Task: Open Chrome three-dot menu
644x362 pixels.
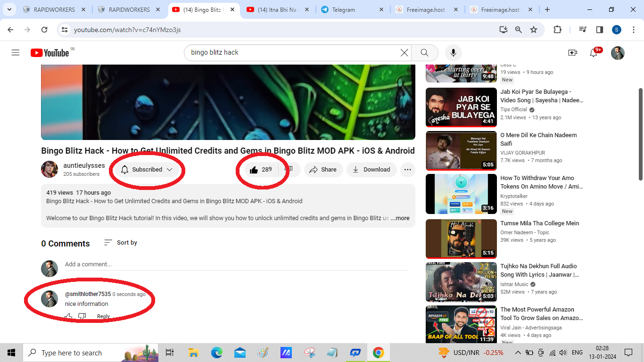Action: tap(633, 30)
